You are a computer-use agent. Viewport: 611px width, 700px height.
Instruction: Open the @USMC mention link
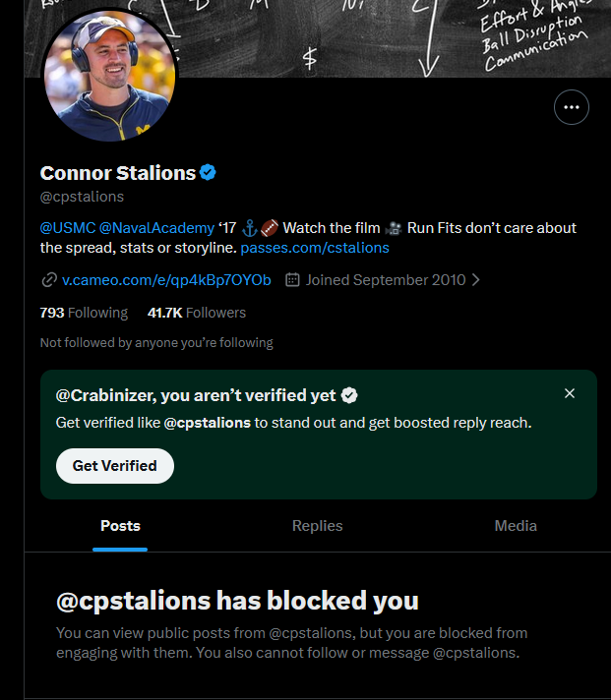68,228
